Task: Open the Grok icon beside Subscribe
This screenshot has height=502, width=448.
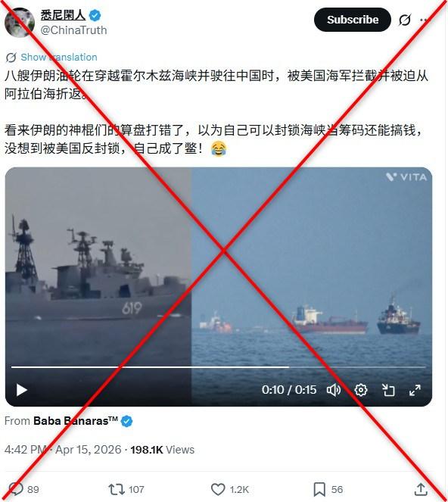Action: tap(405, 20)
